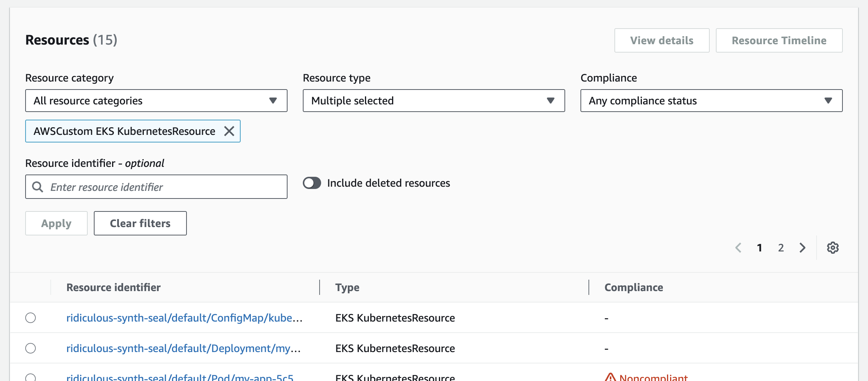Click the Clear filters button

click(x=140, y=223)
